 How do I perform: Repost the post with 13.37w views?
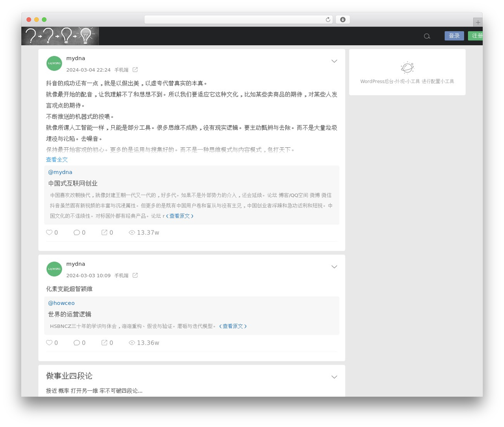[107, 232]
